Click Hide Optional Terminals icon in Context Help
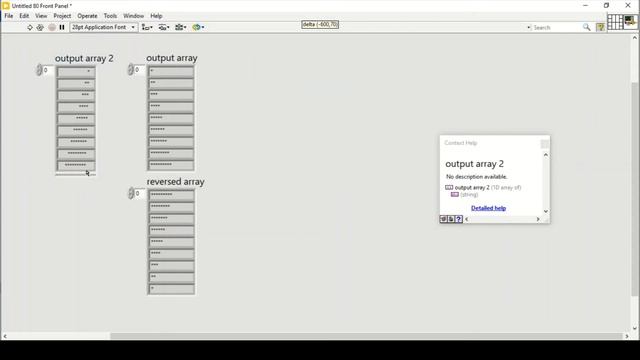This screenshot has height=360, width=640. point(444,219)
